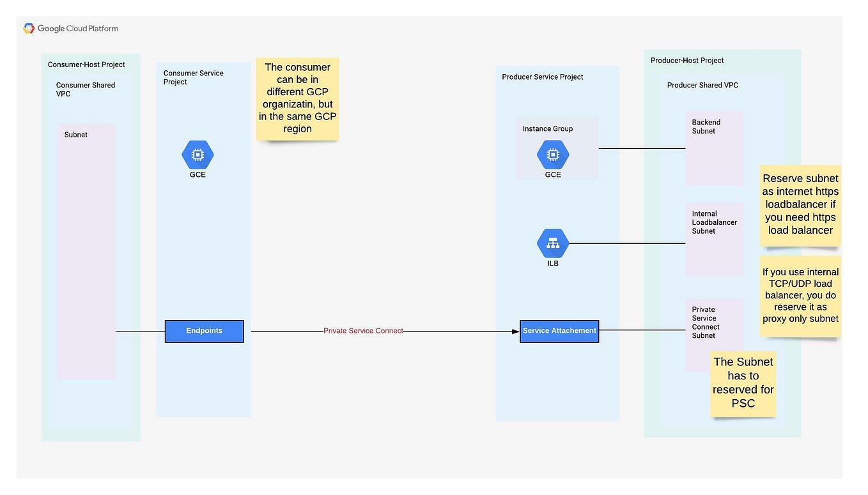Select the Subnet block in Consumer Shared VPC
The height and width of the screenshot is (495, 868).
pyautogui.click(x=86, y=249)
